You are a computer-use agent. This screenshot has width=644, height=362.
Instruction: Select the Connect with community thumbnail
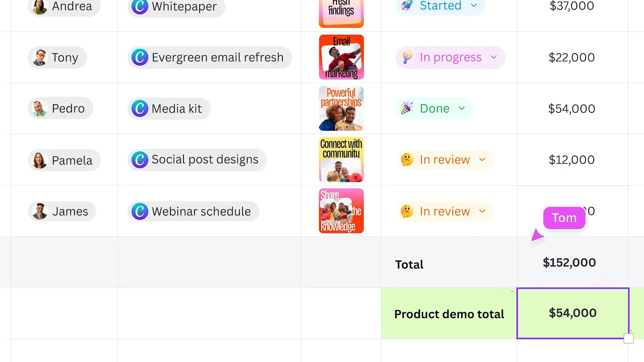coord(341,160)
